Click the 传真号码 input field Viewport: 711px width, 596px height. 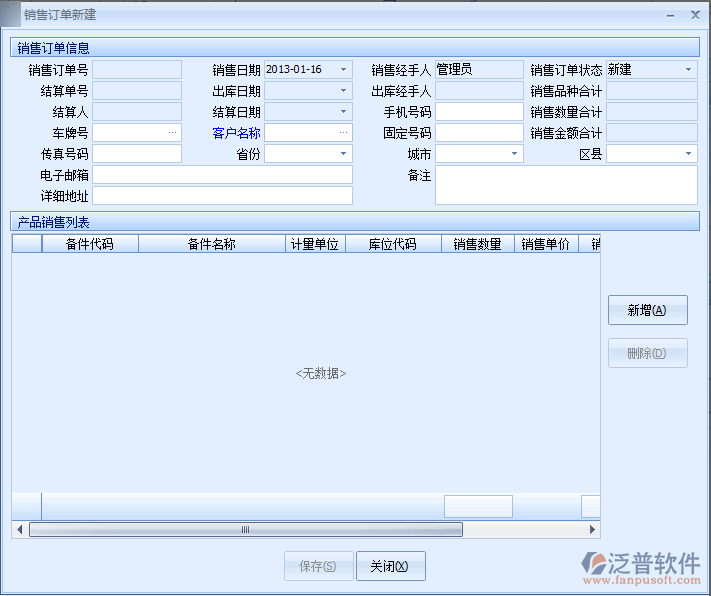pyautogui.click(x=137, y=154)
